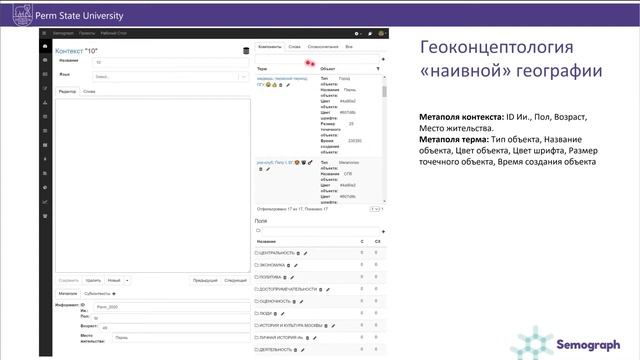Delete the ДОСТОПРИМЕЧАТЕЛЬНОСТИ field
The height and width of the screenshot is (360, 640).
(x=320, y=289)
